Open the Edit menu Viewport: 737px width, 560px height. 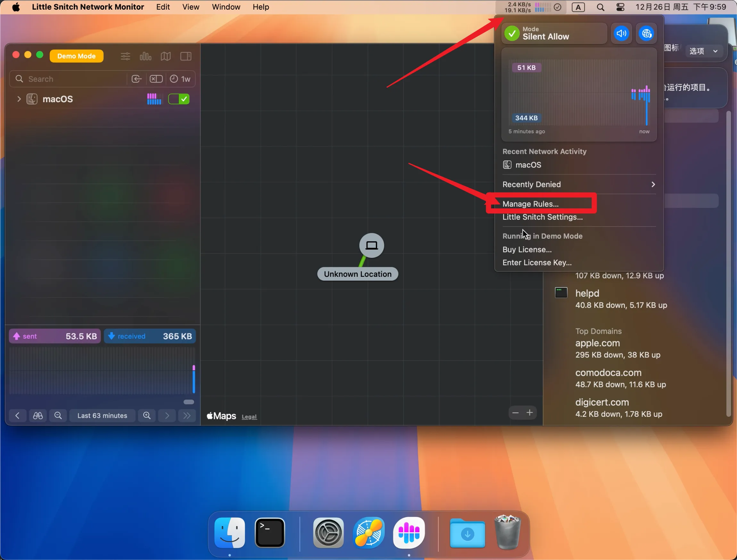[163, 7]
